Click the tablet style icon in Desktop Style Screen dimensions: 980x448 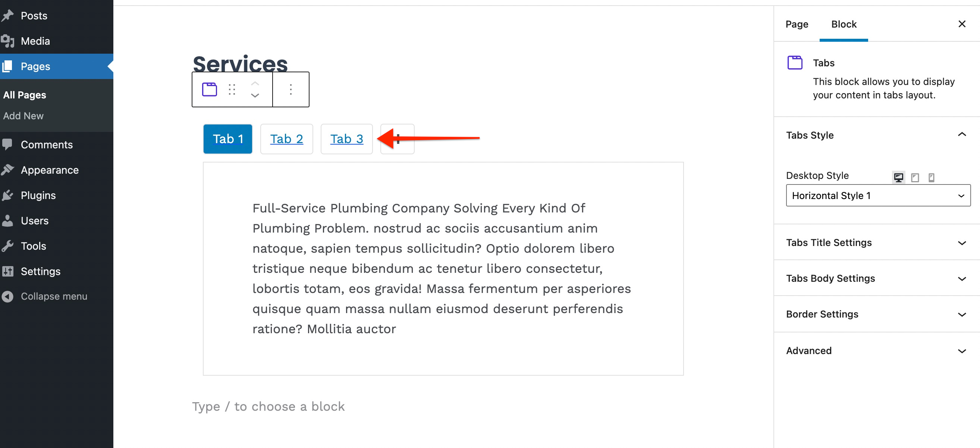[x=915, y=177]
